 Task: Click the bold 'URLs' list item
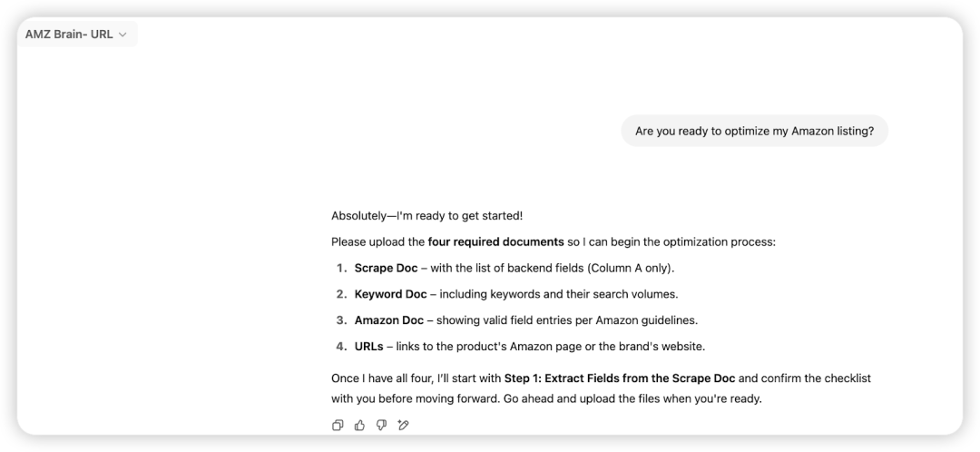368,346
